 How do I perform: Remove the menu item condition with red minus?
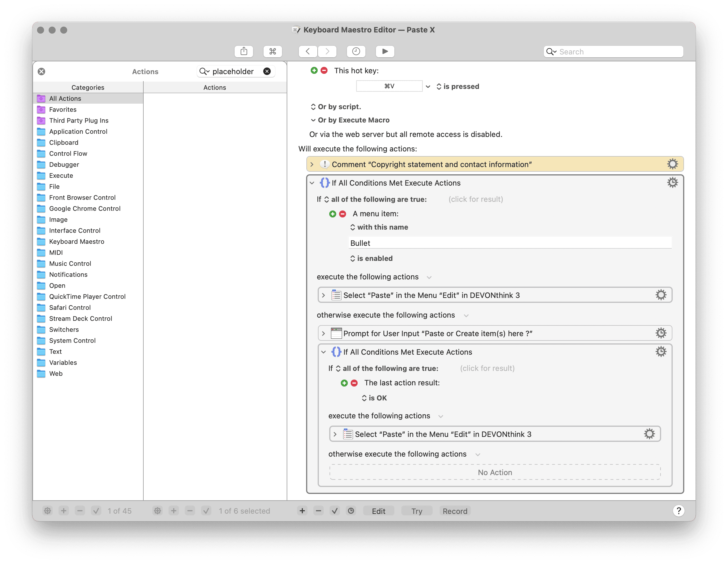pyautogui.click(x=342, y=214)
